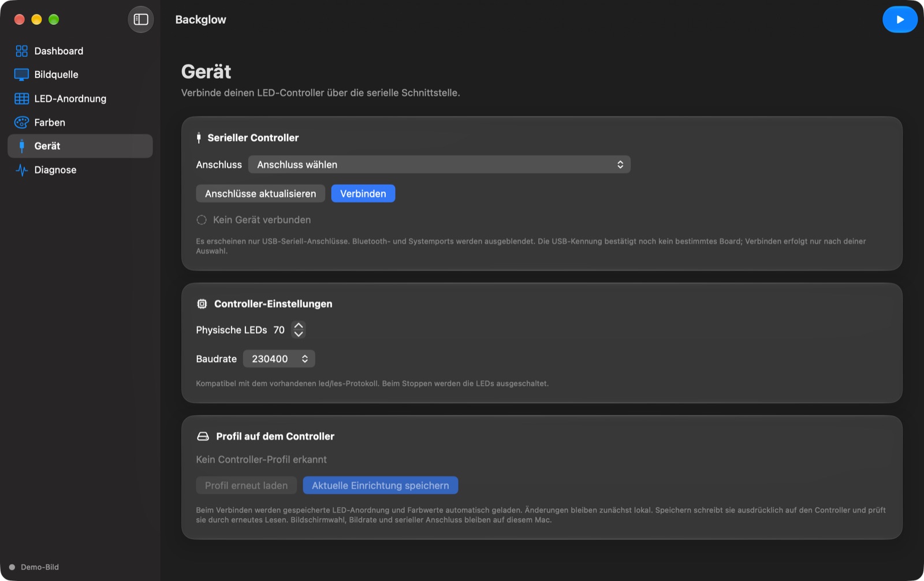Open the Baudrate 230400 dropdown
The width and height of the screenshot is (924, 581).
pos(279,359)
